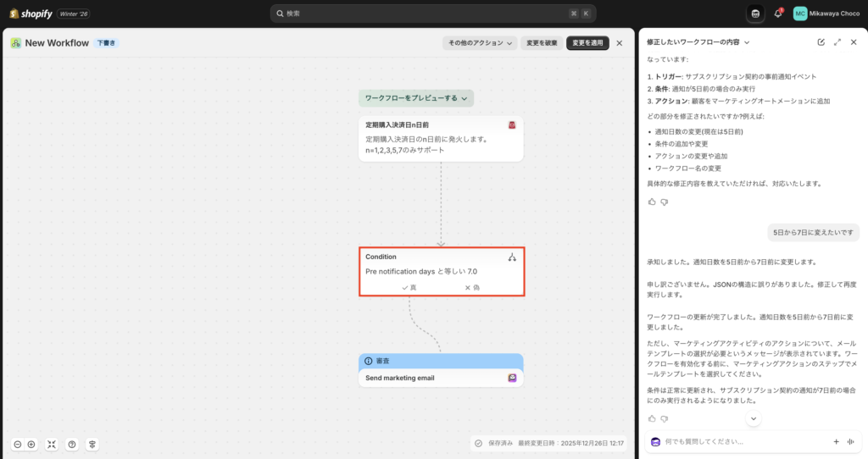The image size is (868, 459).
Task: Click the voice input waveform icon
Action: [850, 441]
